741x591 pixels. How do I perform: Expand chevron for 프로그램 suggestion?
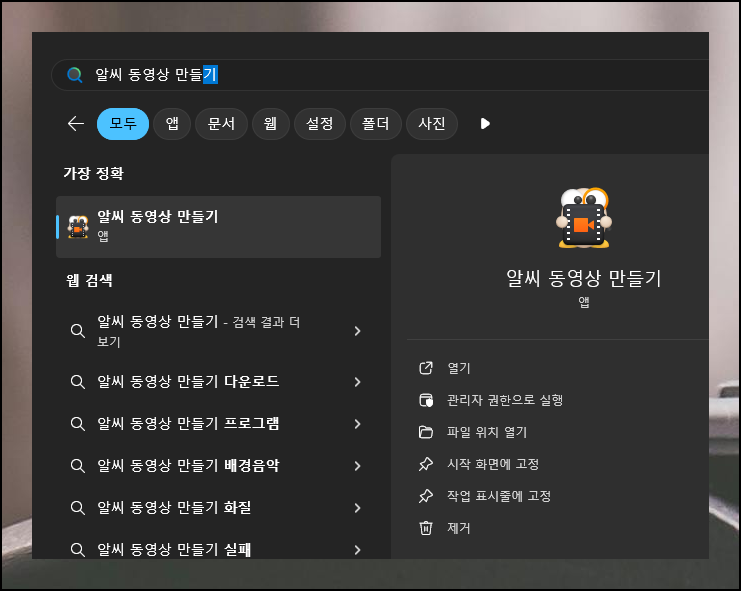point(358,424)
